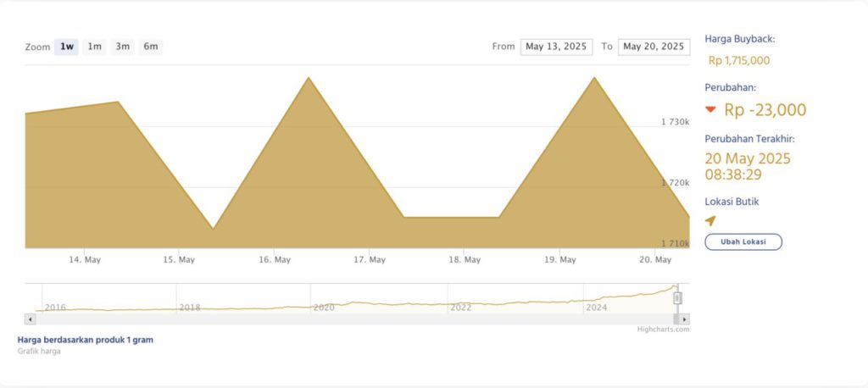This screenshot has height=388, width=868.
Task: Open the To date field May 20, 2025
Action: point(654,47)
